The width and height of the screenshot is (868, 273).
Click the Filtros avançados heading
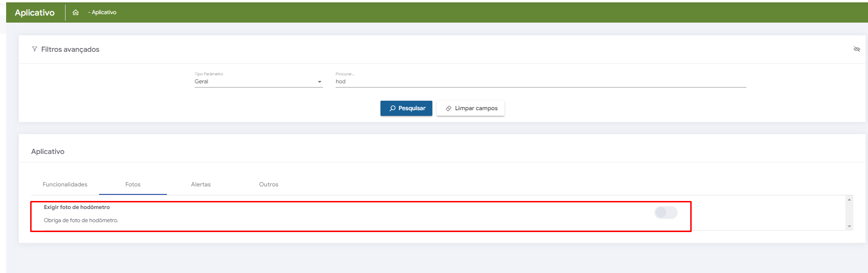70,49
